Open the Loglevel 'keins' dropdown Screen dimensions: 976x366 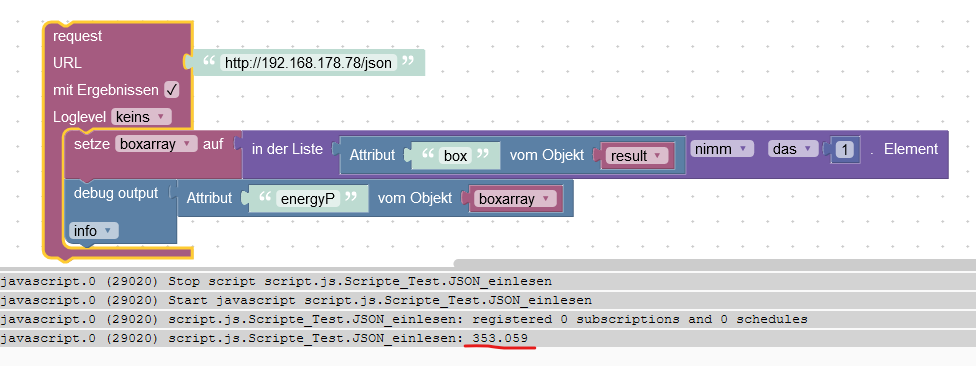141,116
